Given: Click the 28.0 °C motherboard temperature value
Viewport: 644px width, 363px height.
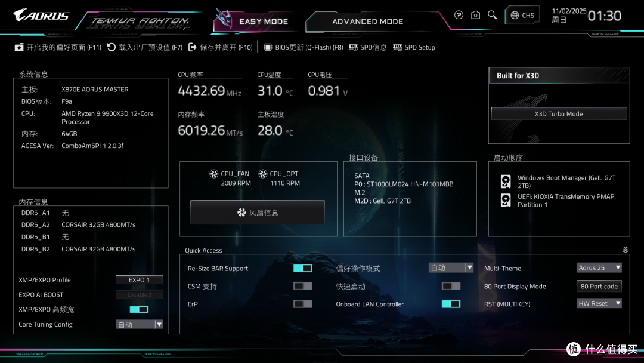Looking at the screenshot, I should (275, 130).
